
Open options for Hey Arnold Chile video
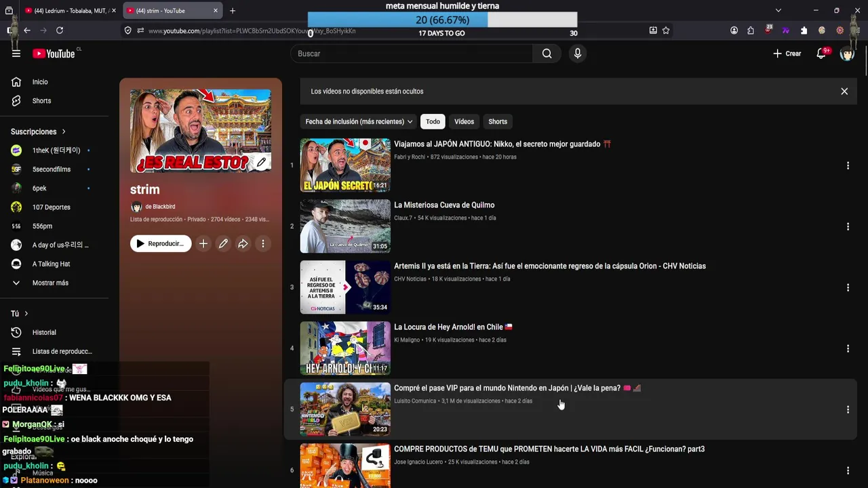point(848,348)
